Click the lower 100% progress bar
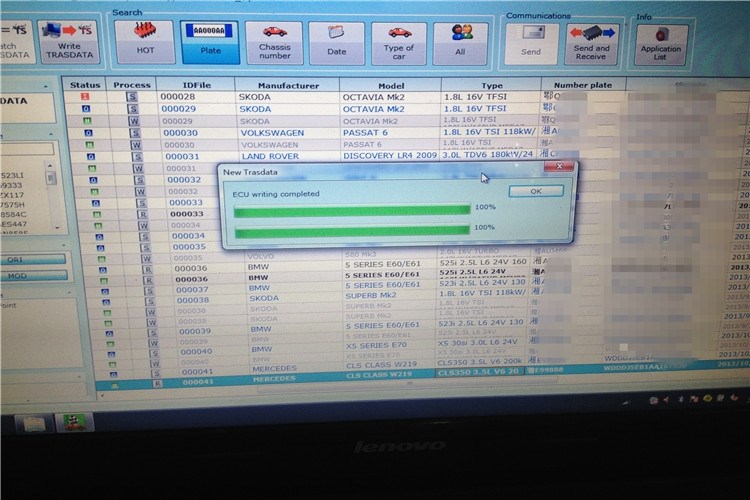 352,232
